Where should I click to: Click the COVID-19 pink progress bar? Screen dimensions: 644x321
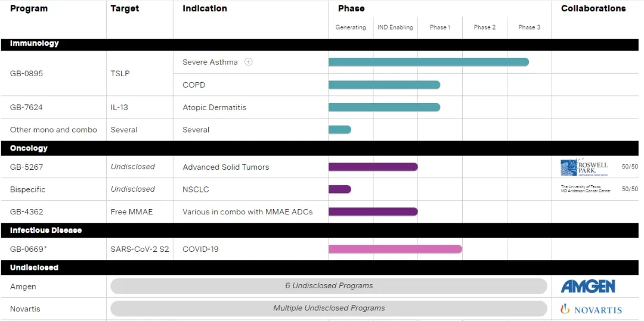[395, 249]
